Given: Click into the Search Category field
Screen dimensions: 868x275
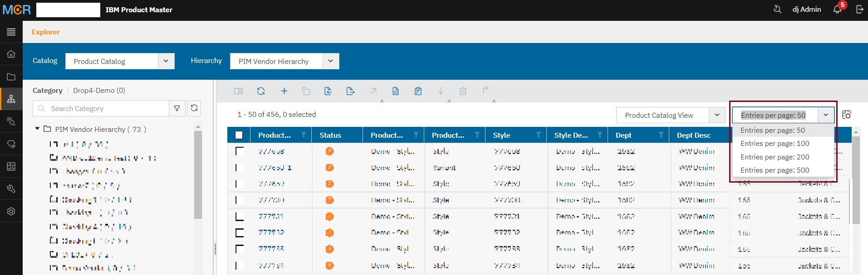Looking at the screenshot, I should 107,109.
